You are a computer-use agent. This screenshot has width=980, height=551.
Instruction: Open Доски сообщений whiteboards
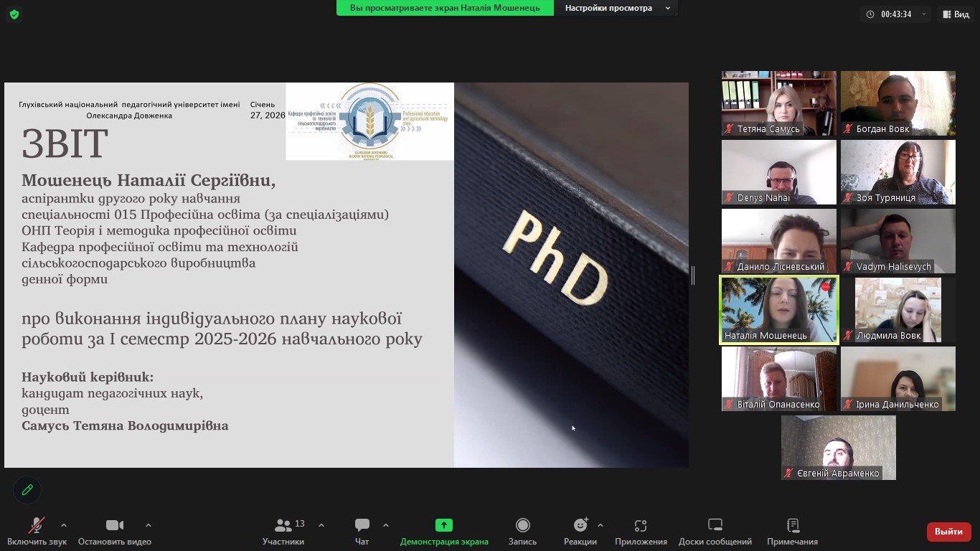click(715, 532)
